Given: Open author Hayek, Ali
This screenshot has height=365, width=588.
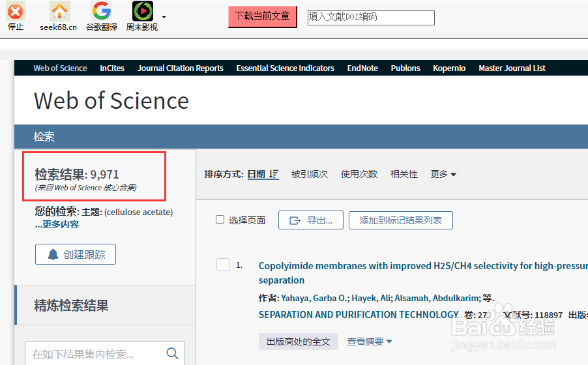Looking at the screenshot, I should point(371,299).
